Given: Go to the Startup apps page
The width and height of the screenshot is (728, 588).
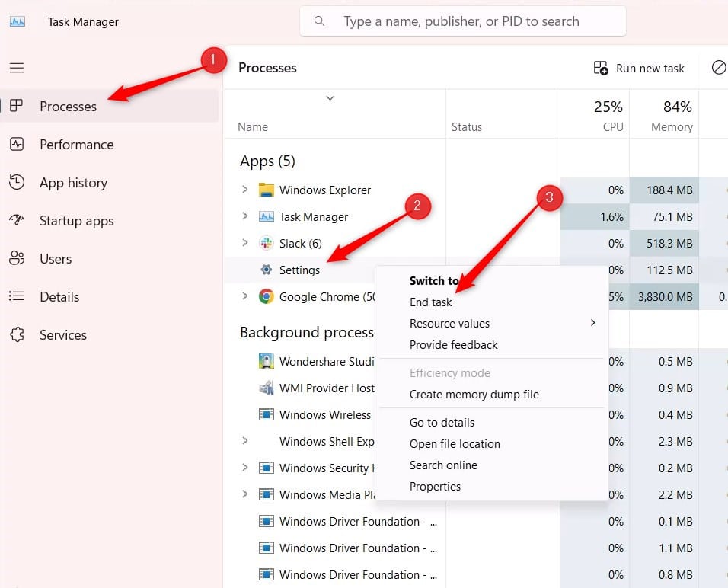Looking at the screenshot, I should click(110, 221).
